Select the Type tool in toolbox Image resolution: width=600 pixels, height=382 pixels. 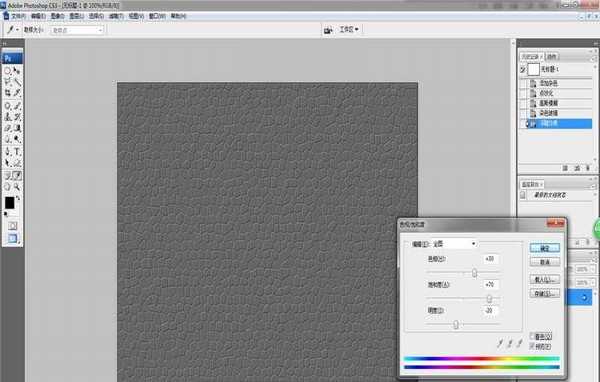click(18, 152)
